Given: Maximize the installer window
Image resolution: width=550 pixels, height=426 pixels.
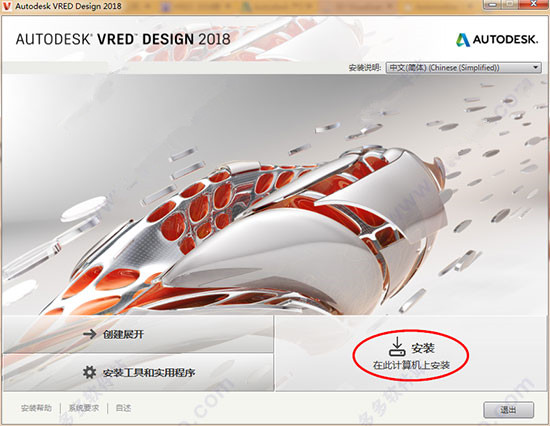Looking at the screenshot, I should coord(512,4).
